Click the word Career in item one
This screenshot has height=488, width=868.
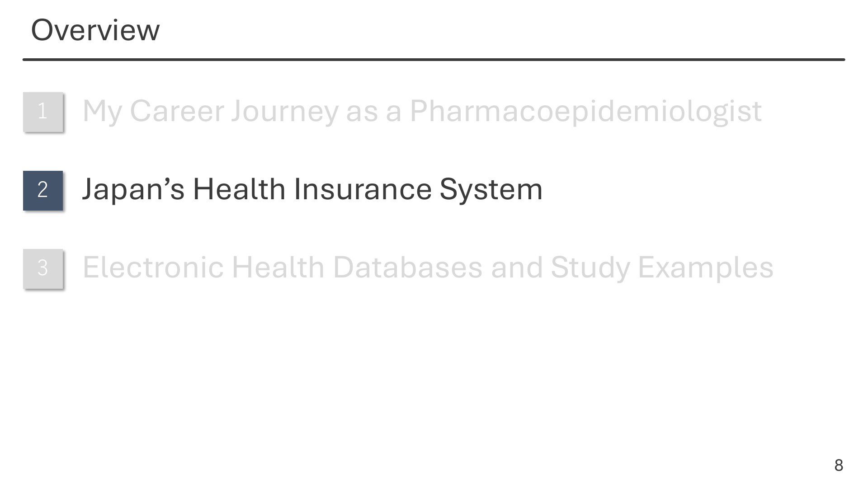pos(177,111)
